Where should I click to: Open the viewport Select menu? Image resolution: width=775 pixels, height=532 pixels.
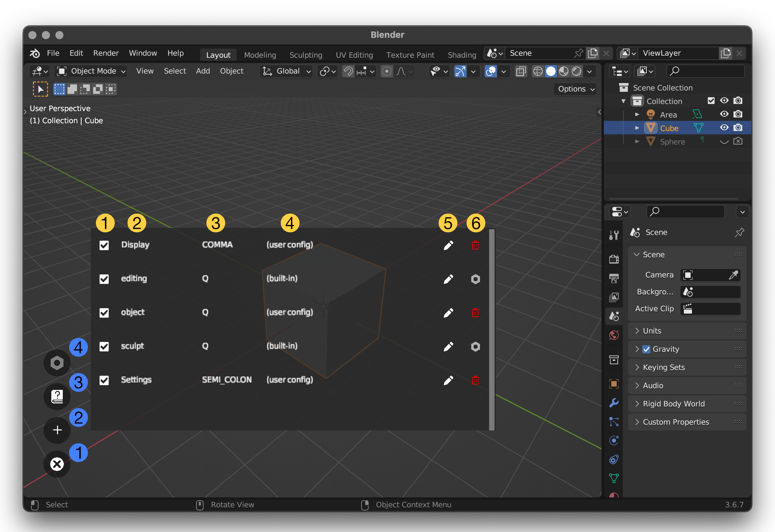coord(175,71)
